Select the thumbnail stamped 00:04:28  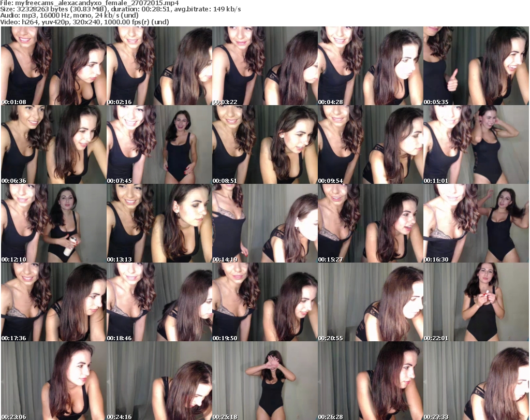pos(370,66)
